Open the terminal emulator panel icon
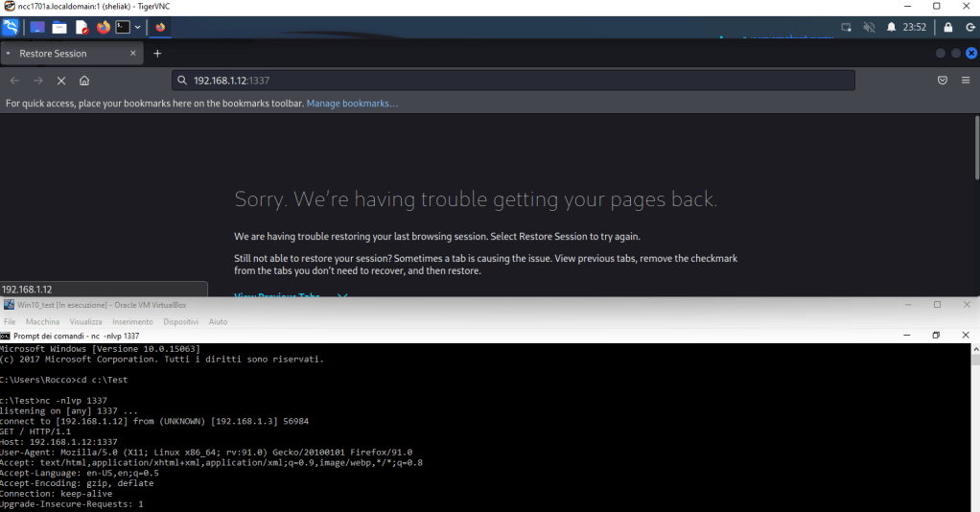This screenshot has width=980, height=512. click(123, 28)
